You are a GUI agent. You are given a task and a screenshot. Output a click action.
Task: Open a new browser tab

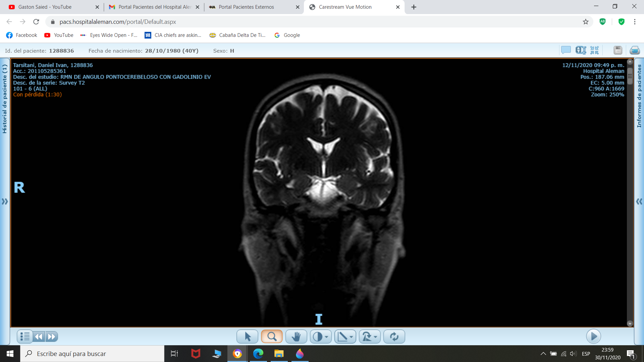tap(414, 7)
